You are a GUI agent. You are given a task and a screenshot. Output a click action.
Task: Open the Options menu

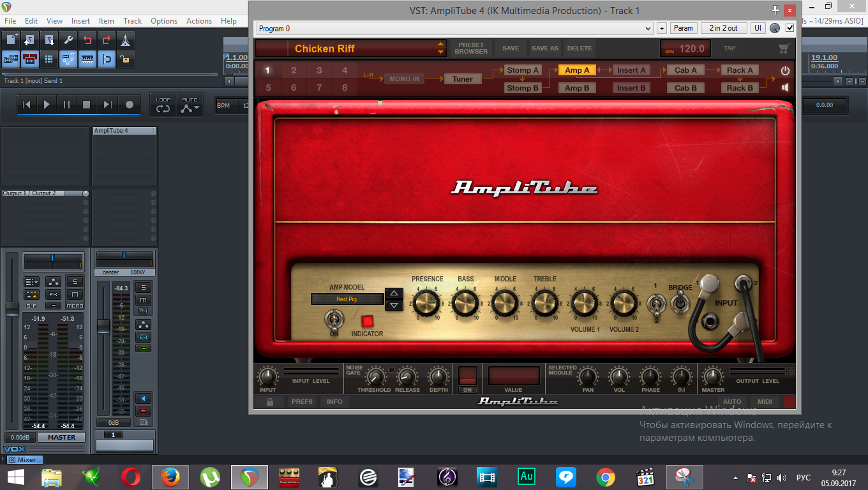click(x=164, y=21)
